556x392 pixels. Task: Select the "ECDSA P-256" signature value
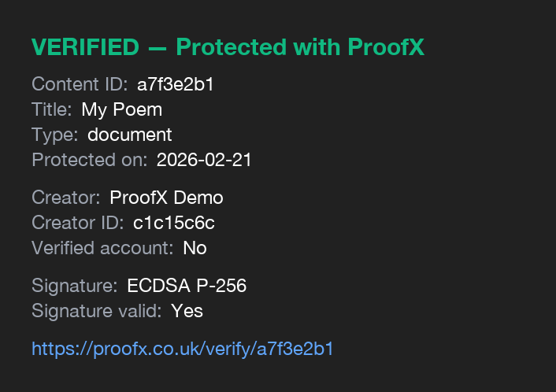[x=187, y=286]
